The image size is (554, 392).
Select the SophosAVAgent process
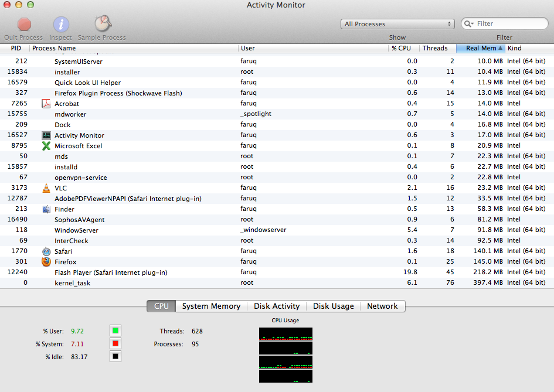[x=277, y=219]
